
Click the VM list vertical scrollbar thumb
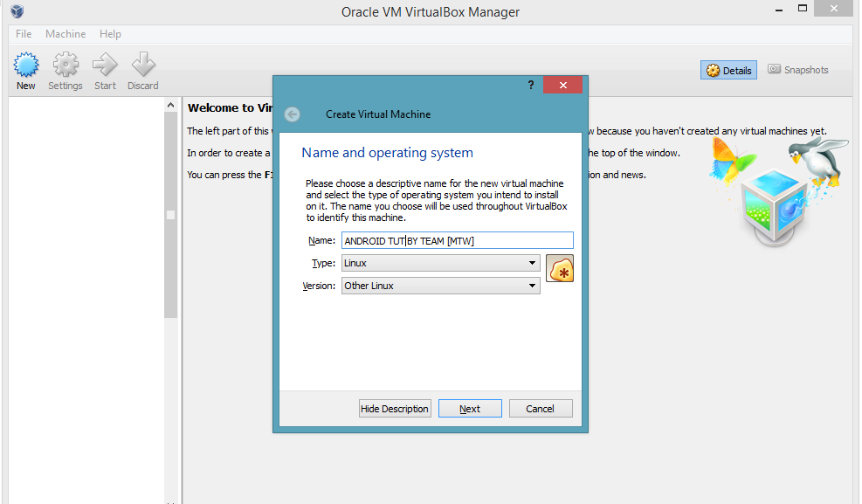tap(171, 215)
